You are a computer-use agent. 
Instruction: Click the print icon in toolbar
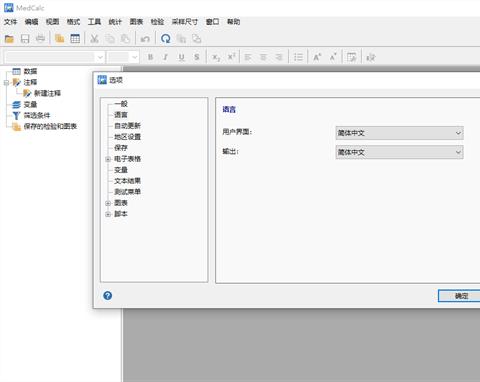point(40,39)
